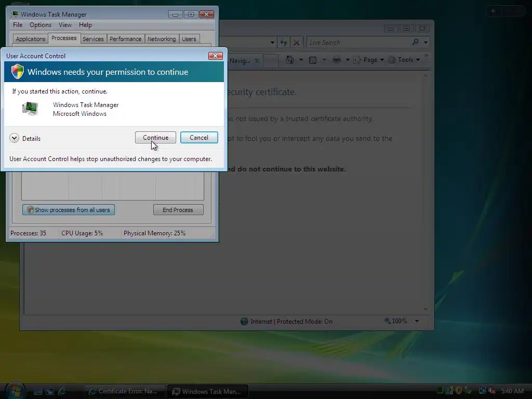Click the network connection tray icon
Image resolution: width=532 pixels, height=399 pixels.
click(482, 391)
